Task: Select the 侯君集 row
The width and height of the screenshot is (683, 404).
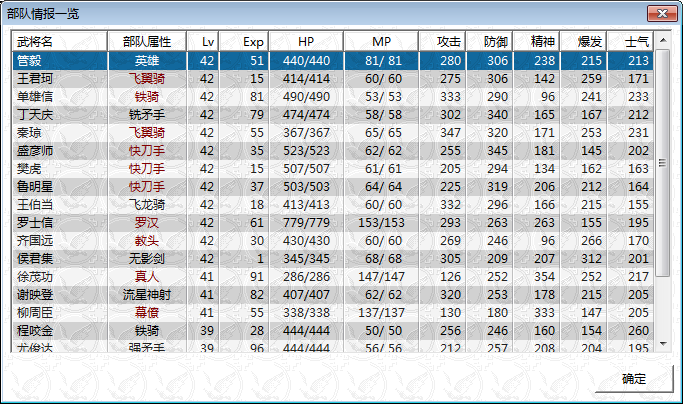Action: 333,258
